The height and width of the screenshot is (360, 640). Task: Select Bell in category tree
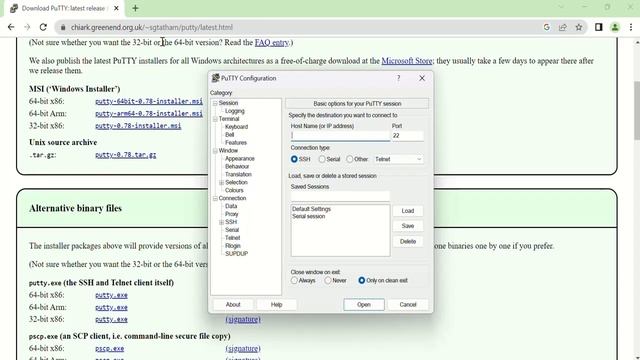point(230,135)
